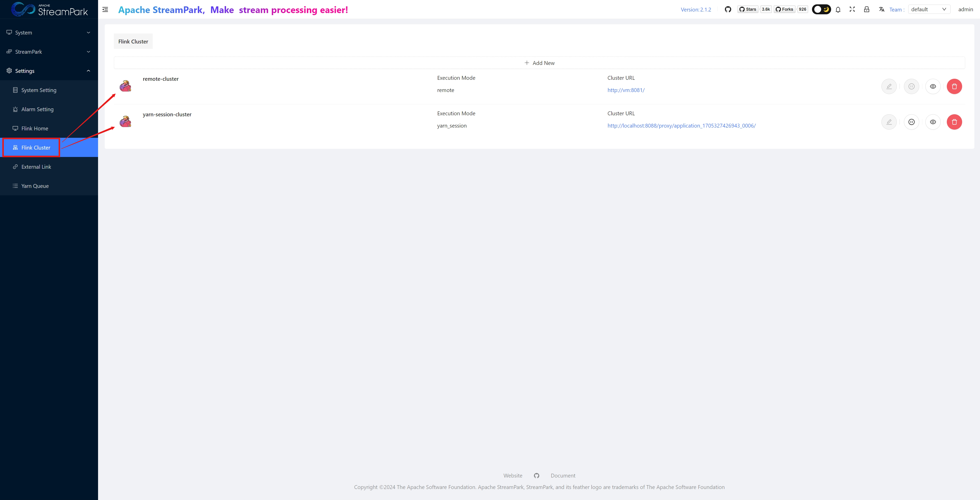Delete the remote-cluster entry
The width and height of the screenshot is (980, 500).
[954, 86]
